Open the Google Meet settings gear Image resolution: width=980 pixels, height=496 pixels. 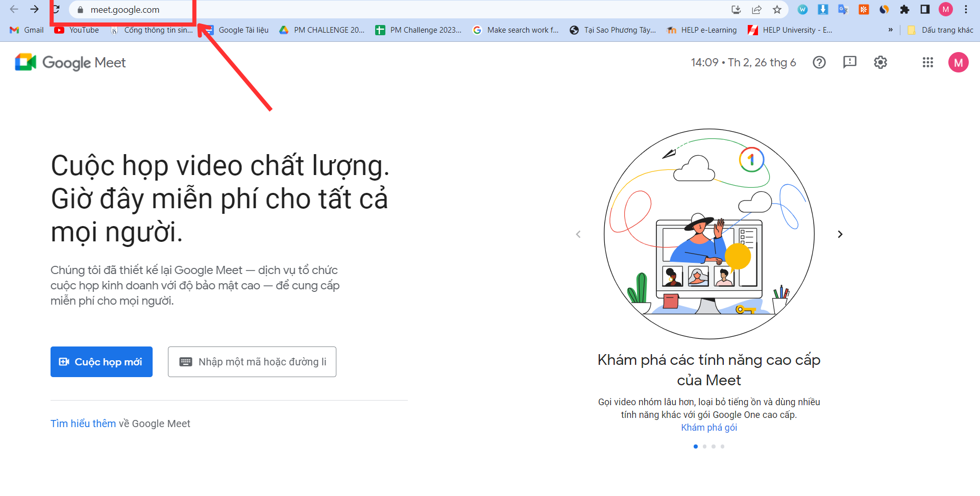[880, 62]
